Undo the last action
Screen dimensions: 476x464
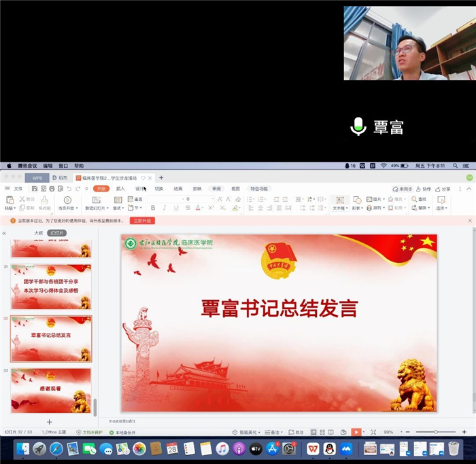(x=69, y=189)
